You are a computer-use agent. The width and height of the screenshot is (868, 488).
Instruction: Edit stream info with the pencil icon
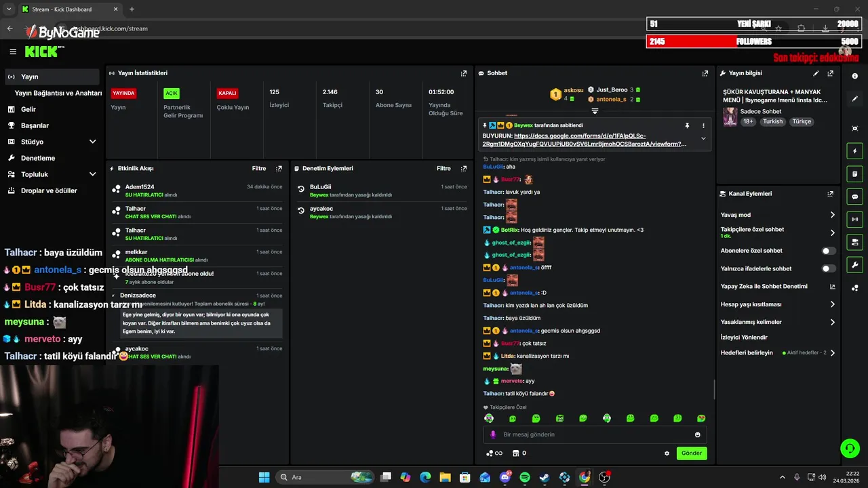pos(816,73)
